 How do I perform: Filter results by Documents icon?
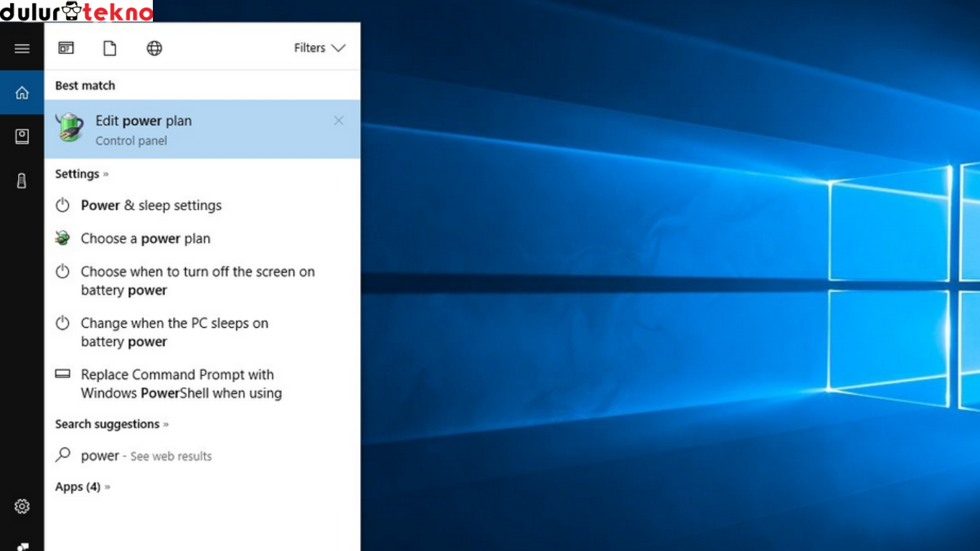pyautogui.click(x=110, y=48)
